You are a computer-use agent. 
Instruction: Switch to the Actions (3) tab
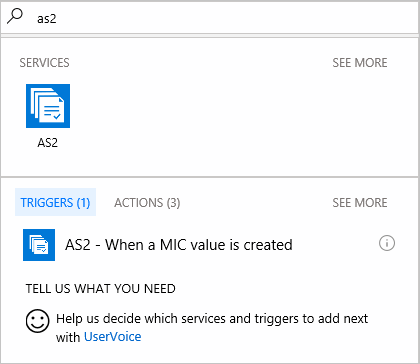[x=147, y=203]
